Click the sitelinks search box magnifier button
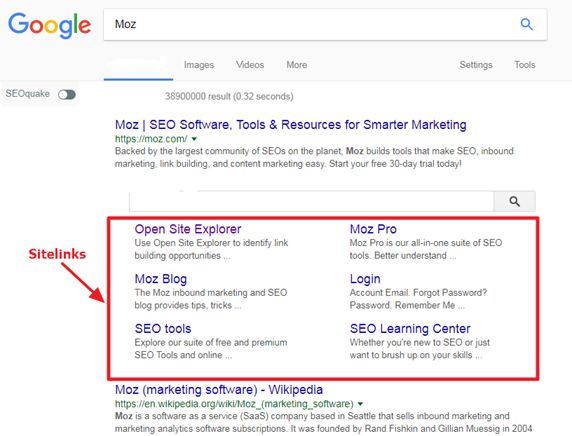Viewport: 572px width, 436px height. (514, 201)
